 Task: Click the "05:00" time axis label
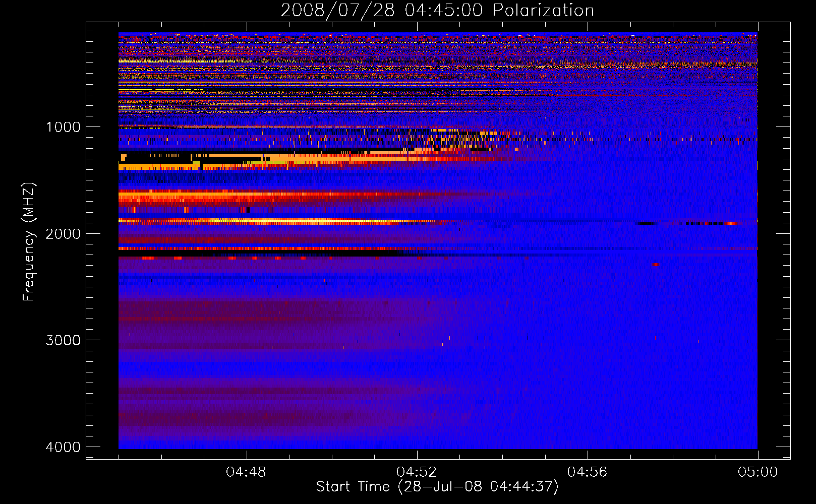(757, 472)
